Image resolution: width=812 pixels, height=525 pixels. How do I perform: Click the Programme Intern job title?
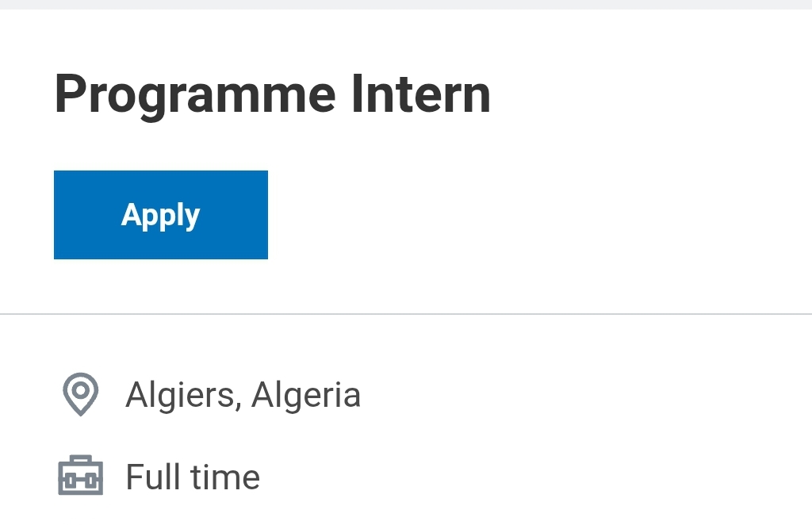[x=273, y=94]
